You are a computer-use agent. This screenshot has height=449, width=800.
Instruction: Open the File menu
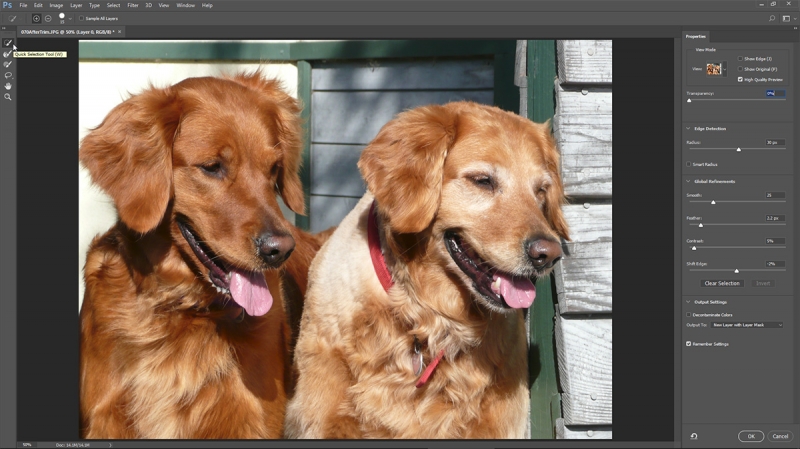(x=23, y=5)
